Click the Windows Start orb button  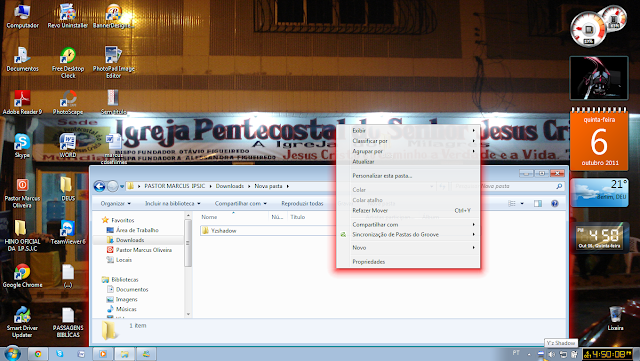point(12,353)
